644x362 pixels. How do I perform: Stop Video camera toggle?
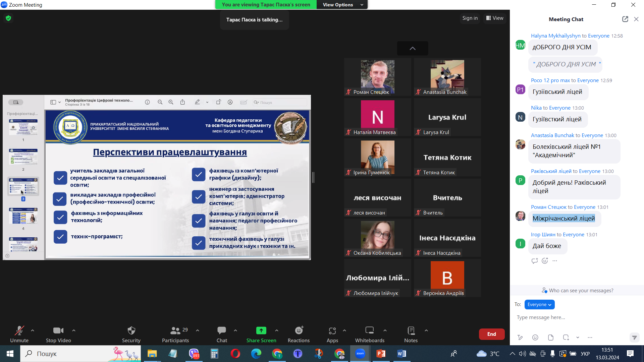(x=58, y=334)
